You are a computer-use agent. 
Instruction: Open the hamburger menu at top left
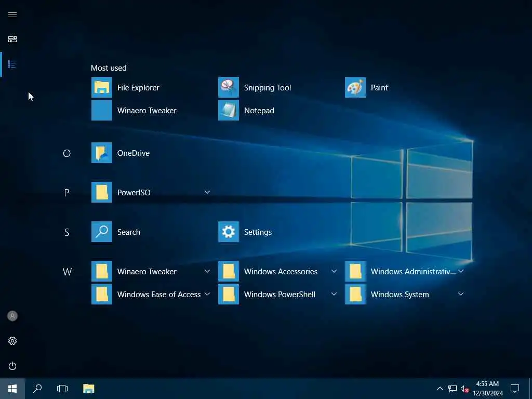coord(12,15)
